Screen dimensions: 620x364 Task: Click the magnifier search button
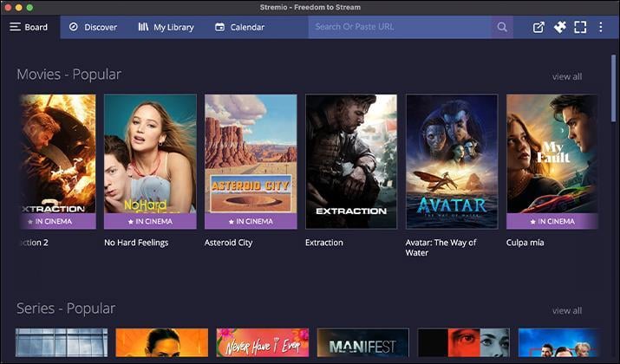coord(502,27)
